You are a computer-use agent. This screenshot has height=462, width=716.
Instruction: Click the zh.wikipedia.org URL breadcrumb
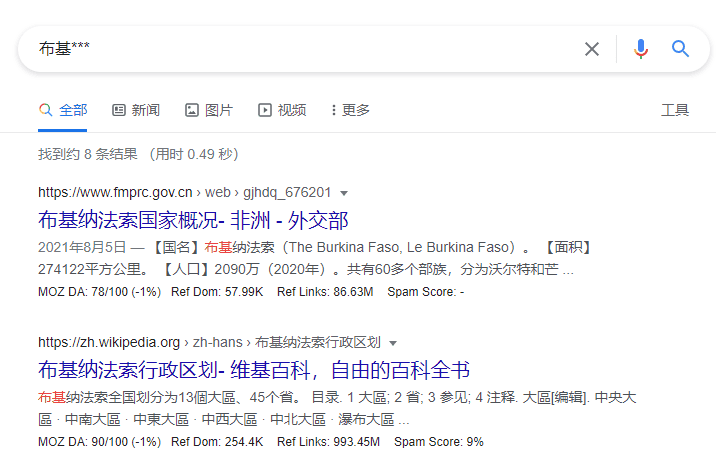coord(109,343)
